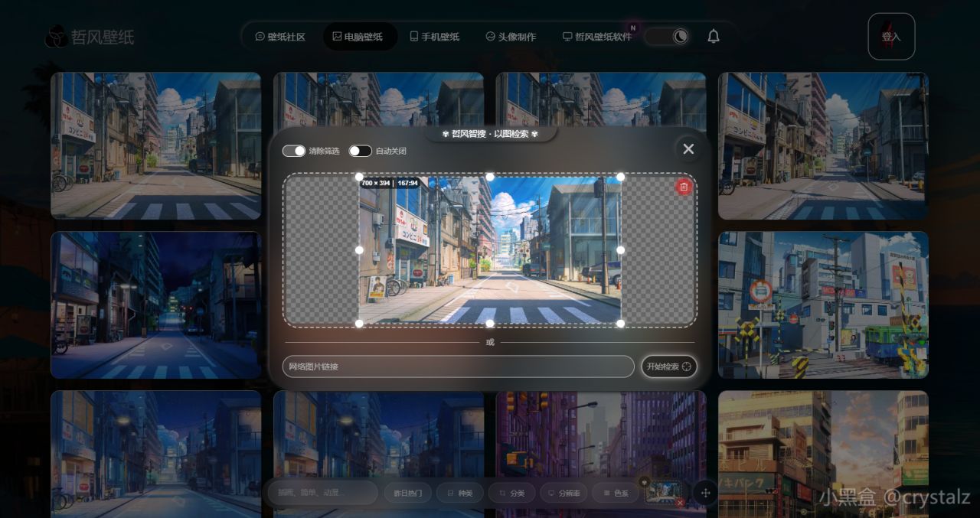The height and width of the screenshot is (518, 980).
Task: Click the shield badge above the bottom thumbnail
Action: click(x=644, y=482)
